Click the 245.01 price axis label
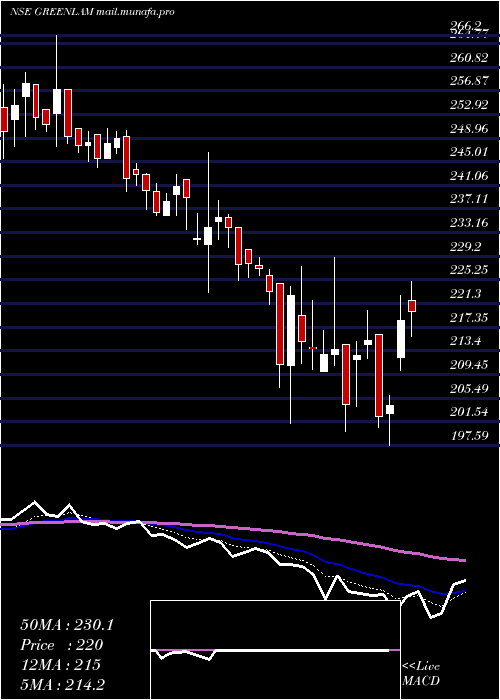Image resolution: width=500 pixels, height=700 pixels. coord(471,152)
